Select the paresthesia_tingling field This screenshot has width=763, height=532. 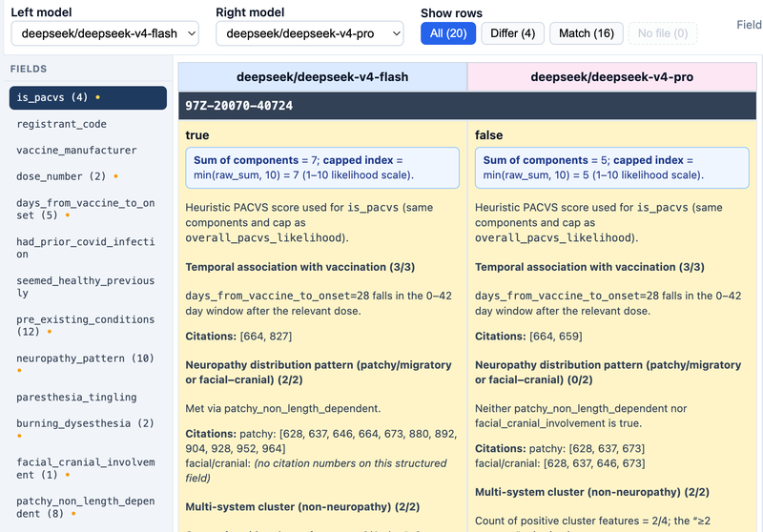click(88, 398)
